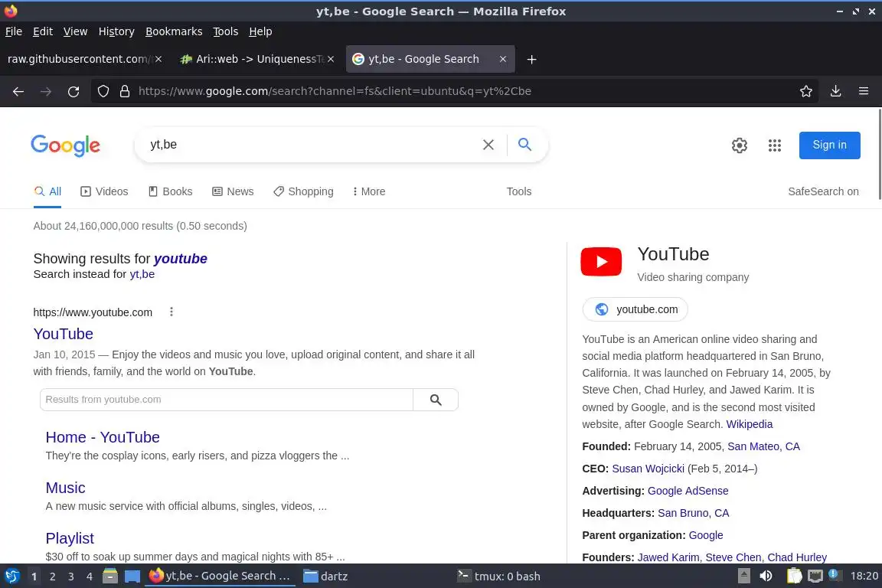This screenshot has height=588, width=882.
Task: Switch to workspace 2 in taskbar
Action: (x=52, y=577)
